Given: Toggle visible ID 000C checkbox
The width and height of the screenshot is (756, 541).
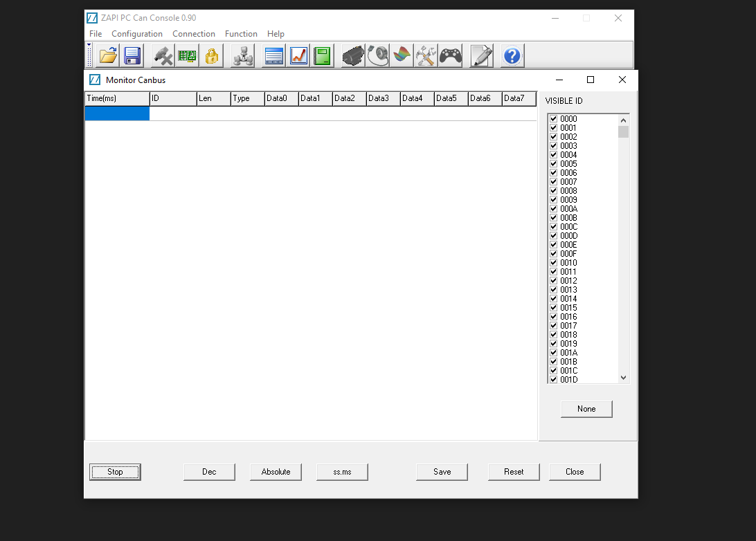Looking at the screenshot, I should pos(554,226).
